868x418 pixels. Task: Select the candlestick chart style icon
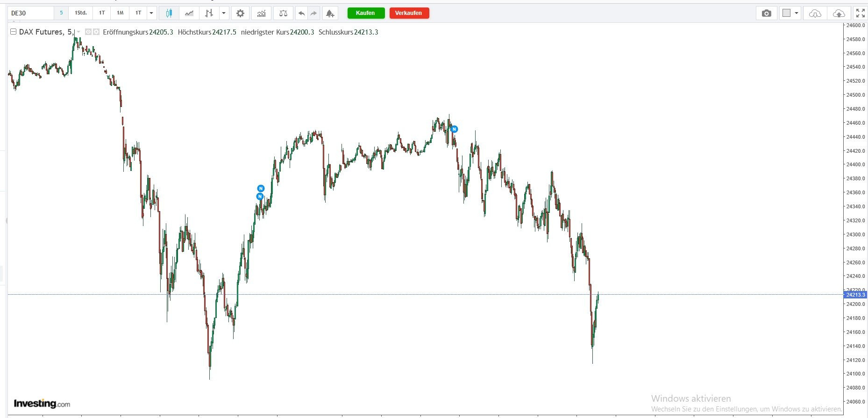tap(169, 13)
